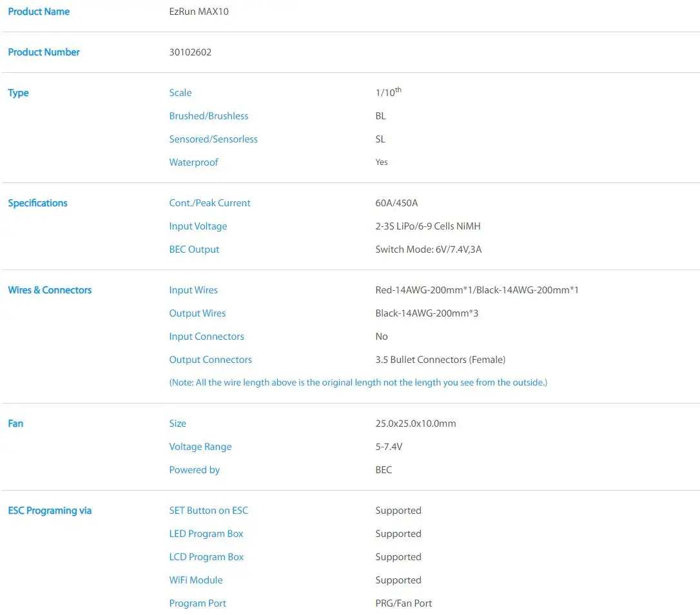Select the 'SL' value
700x615 pixels.
[380, 139]
